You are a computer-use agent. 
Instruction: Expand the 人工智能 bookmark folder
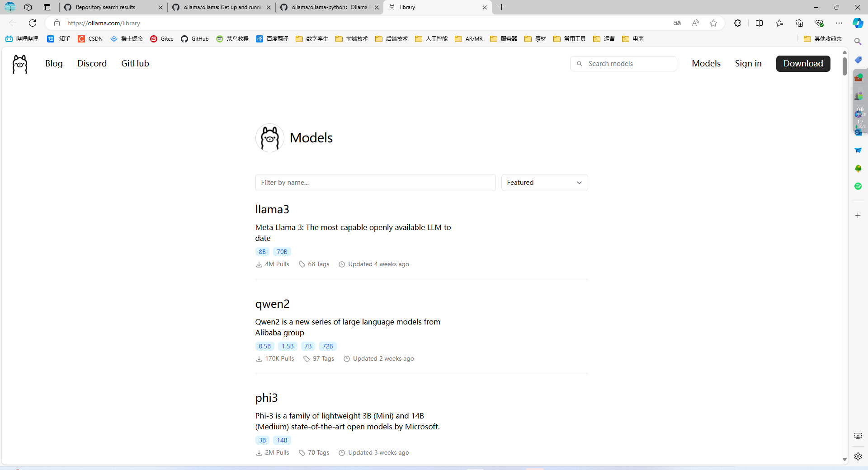[x=431, y=39]
